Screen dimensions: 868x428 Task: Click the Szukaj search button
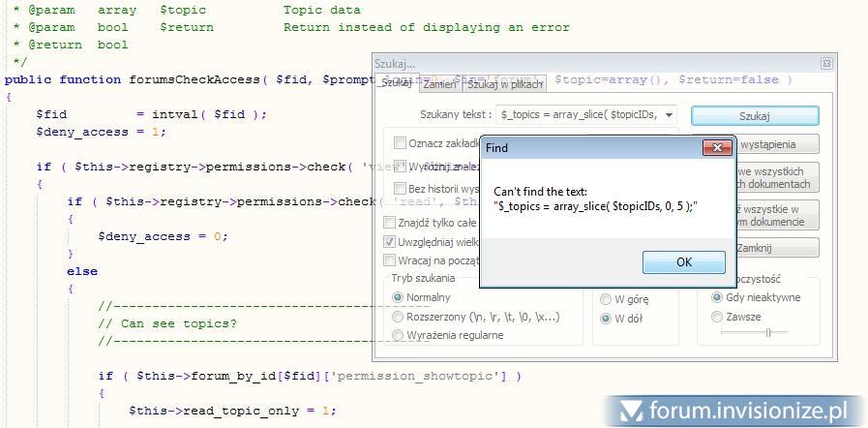click(754, 116)
